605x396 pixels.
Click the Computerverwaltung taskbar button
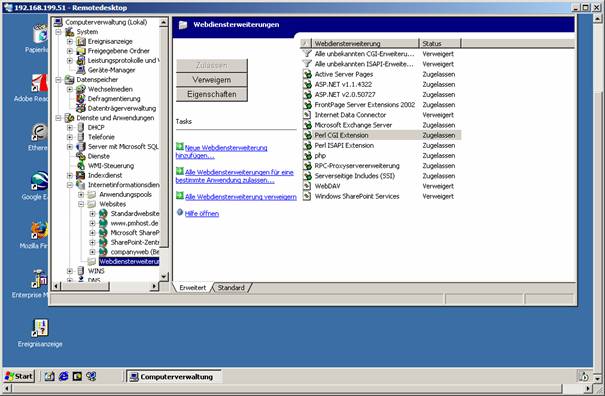click(x=174, y=377)
